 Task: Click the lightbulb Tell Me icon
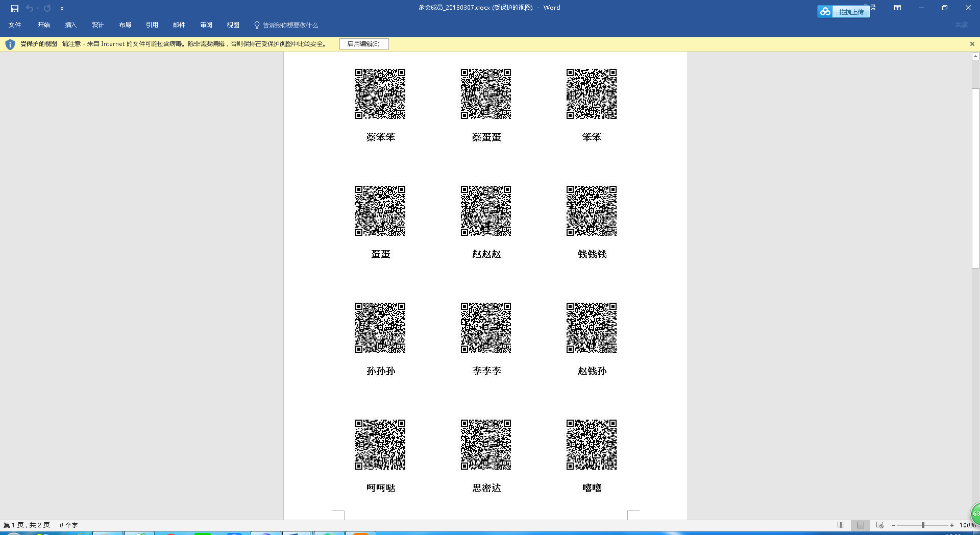click(257, 25)
